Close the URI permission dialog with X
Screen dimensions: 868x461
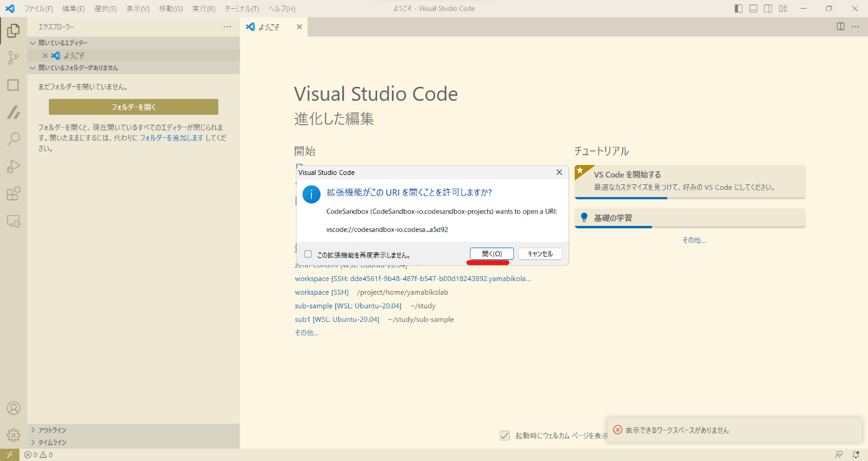pyautogui.click(x=559, y=172)
